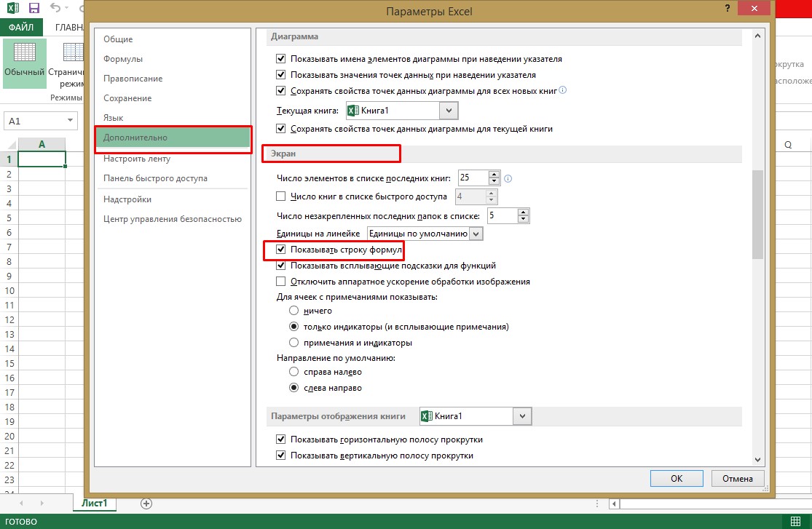Viewport: 812px width, 529px height.
Task: Enable 'Отключить аппаратное ускорение обработки изображения'
Action: pos(281,282)
